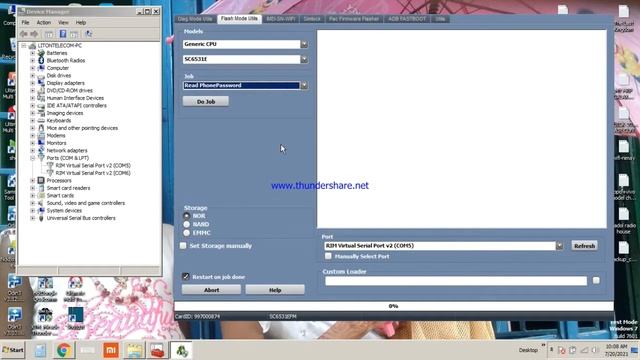Enable Set Storage manually checkbox
This screenshot has width=640, height=360.
(x=183, y=246)
